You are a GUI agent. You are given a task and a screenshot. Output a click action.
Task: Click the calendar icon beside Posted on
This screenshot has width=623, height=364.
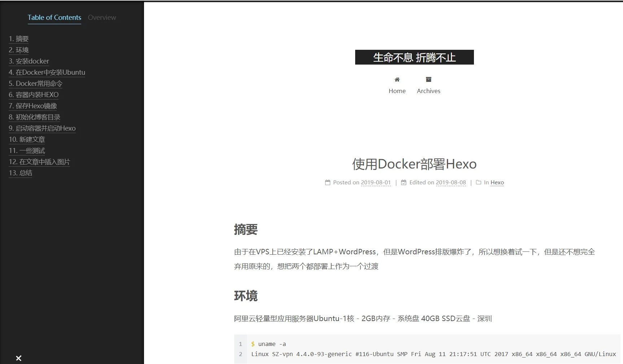[328, 183]
